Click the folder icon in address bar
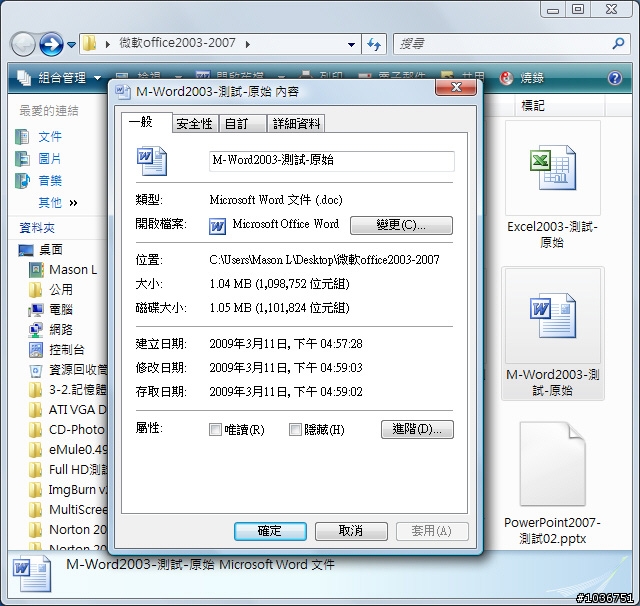 [x=89, y=44]
